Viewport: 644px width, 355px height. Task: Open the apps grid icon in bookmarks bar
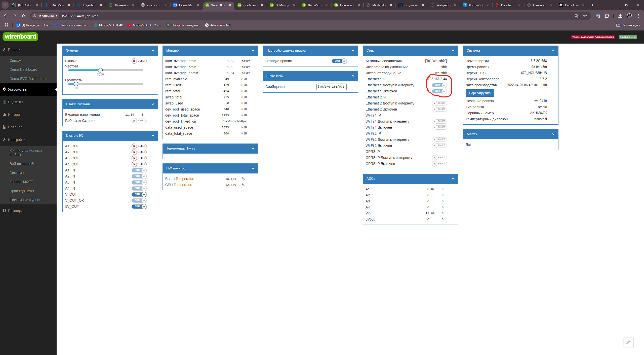click(x=7, y=25)
